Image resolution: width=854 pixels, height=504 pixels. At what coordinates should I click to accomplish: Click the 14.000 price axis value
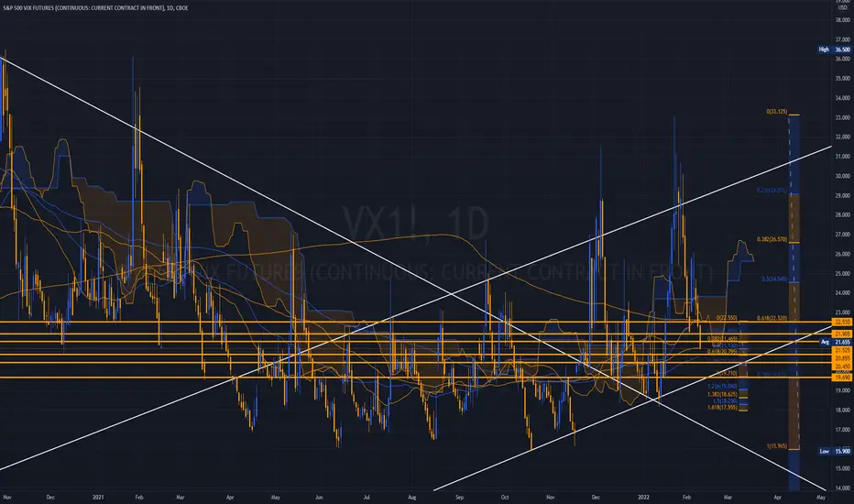coord(843,488)
